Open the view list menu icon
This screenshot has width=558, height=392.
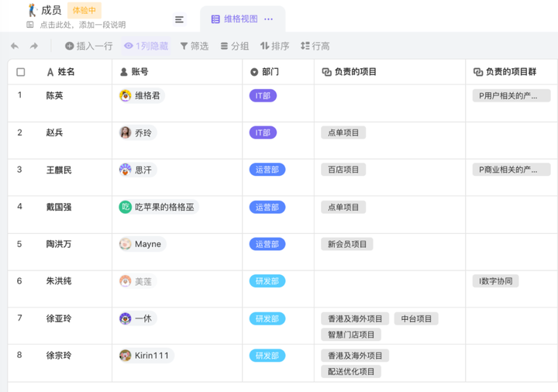pos(179,19)
